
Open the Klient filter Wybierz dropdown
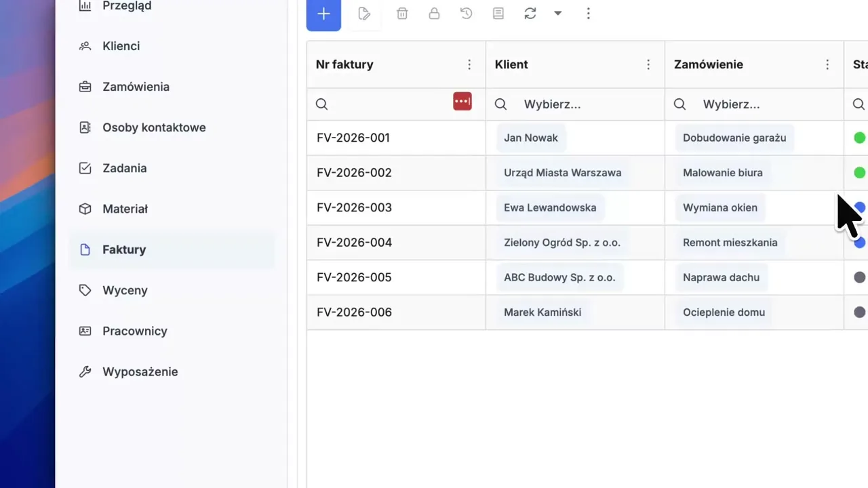(x=552, y=104)
